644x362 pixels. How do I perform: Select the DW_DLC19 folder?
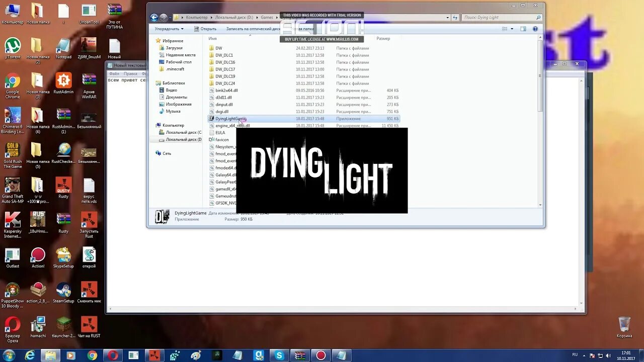(x=225, y=76)
